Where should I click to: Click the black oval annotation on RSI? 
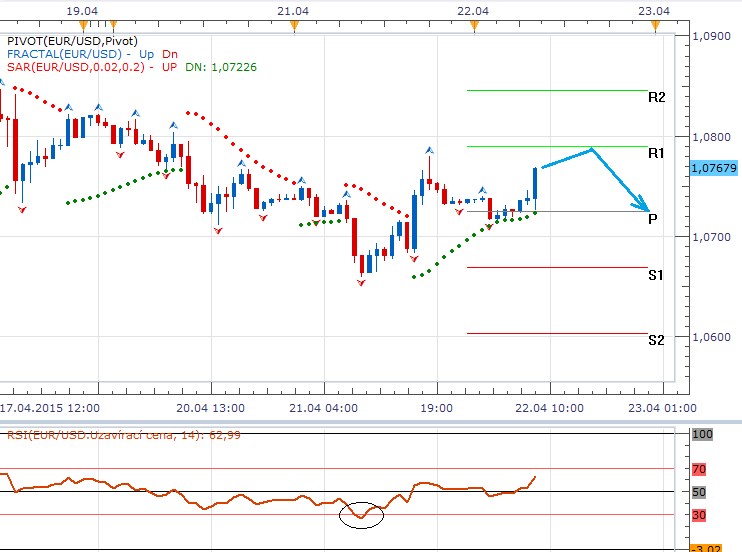(362, 513)
